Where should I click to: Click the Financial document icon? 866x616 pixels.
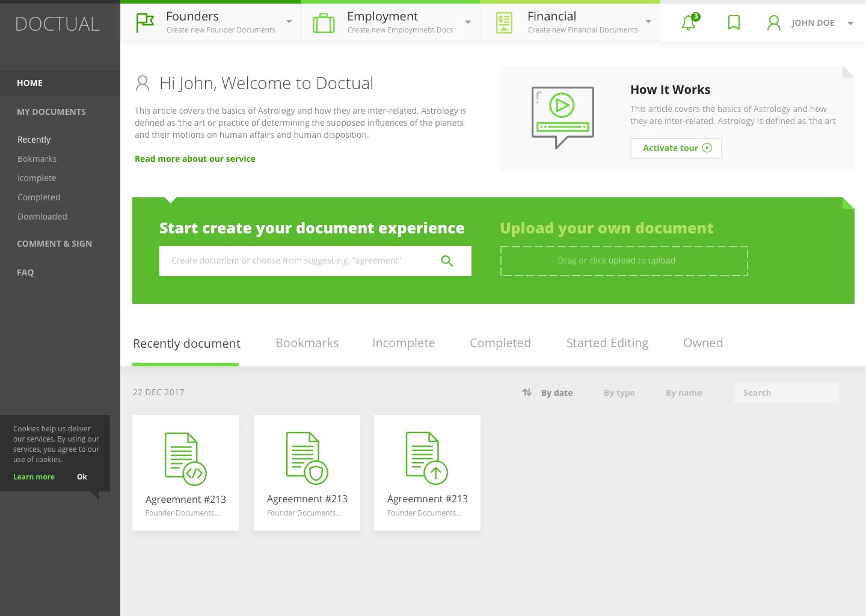[503, 22]
